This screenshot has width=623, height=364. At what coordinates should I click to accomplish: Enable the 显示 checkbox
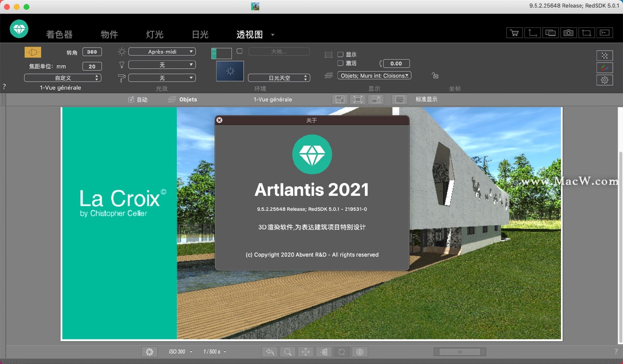coord(340,54)
